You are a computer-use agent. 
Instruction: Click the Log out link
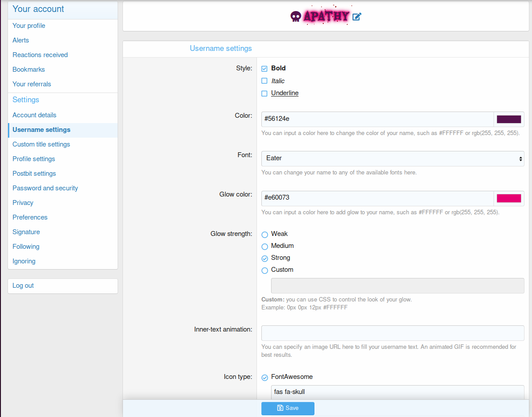point(23,286)
